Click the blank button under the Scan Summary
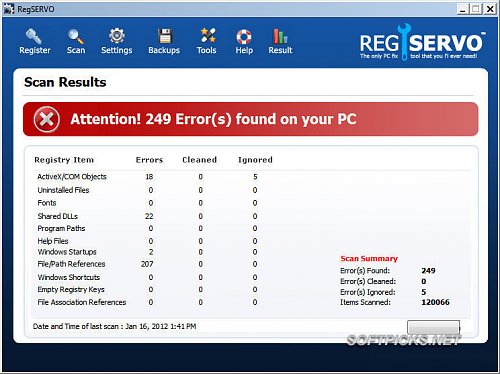Viewport: 500px width, 374px height. click(433, 327)
